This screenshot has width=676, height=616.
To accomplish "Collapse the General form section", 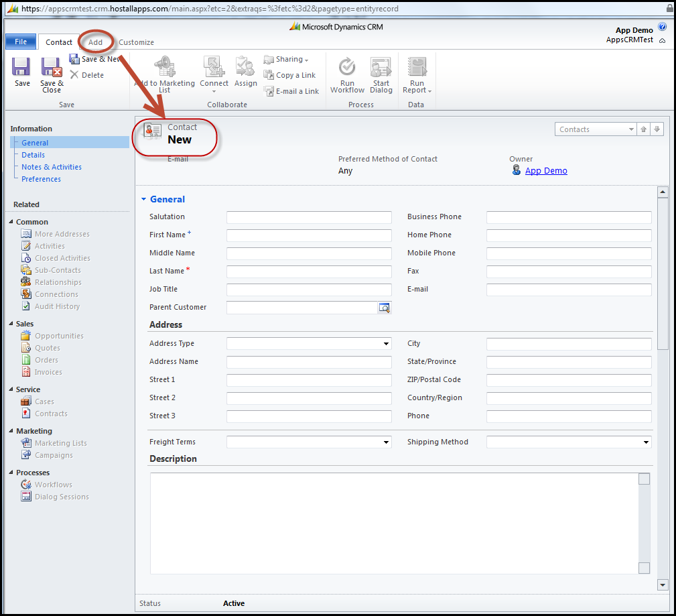I will click(x=144, y=199).
